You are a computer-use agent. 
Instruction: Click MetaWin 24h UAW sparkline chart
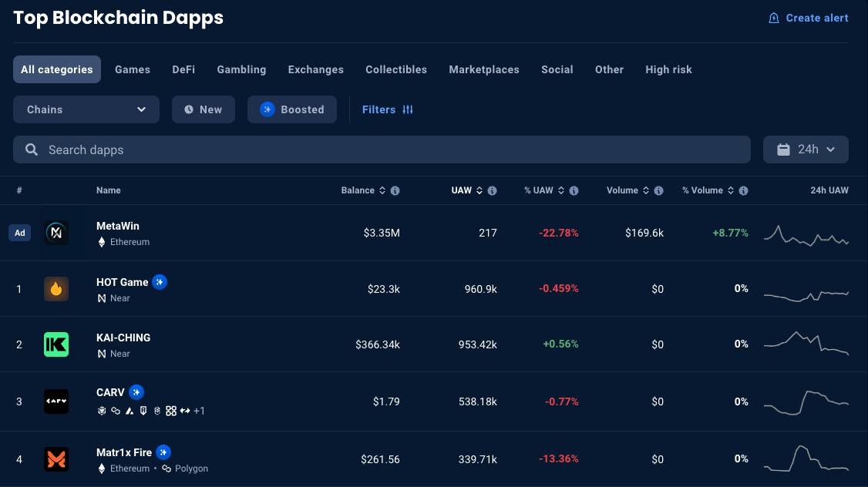pyautogui.click(x=806, y=236)
